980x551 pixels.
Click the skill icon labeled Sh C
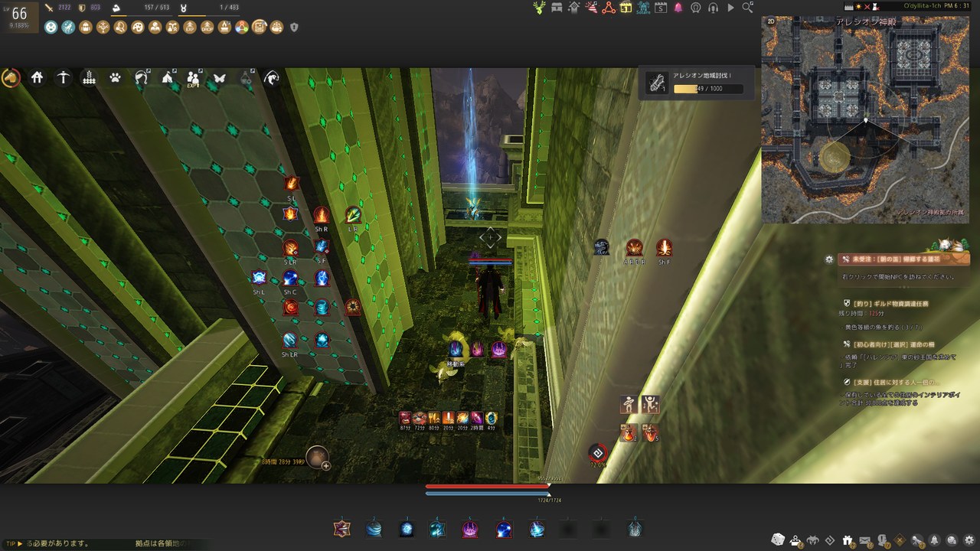290,278
